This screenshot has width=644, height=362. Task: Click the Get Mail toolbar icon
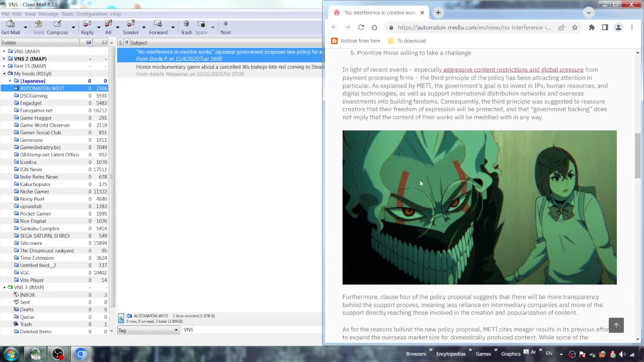click(11, 27)
